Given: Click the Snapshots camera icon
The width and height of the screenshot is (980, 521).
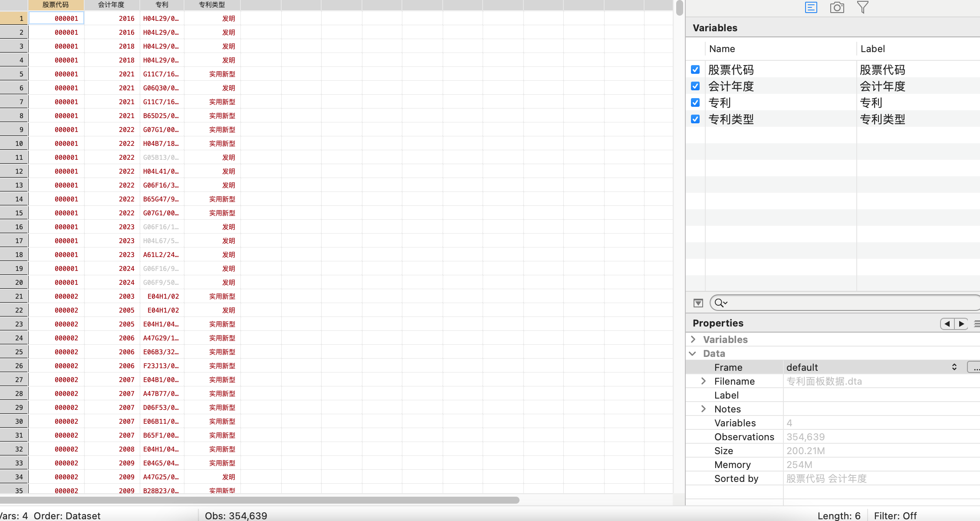Looking at the screenshot, I should 837,7.
